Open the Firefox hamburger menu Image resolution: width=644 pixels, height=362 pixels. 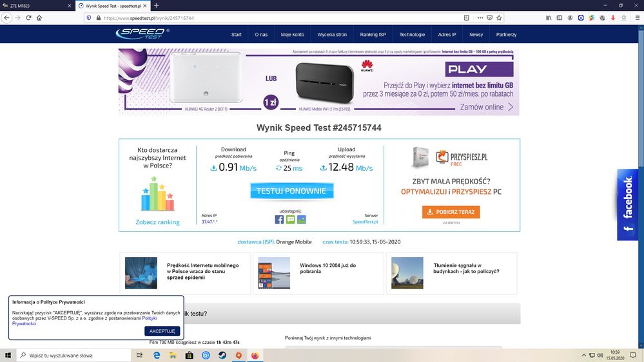[x=638, y=18]
